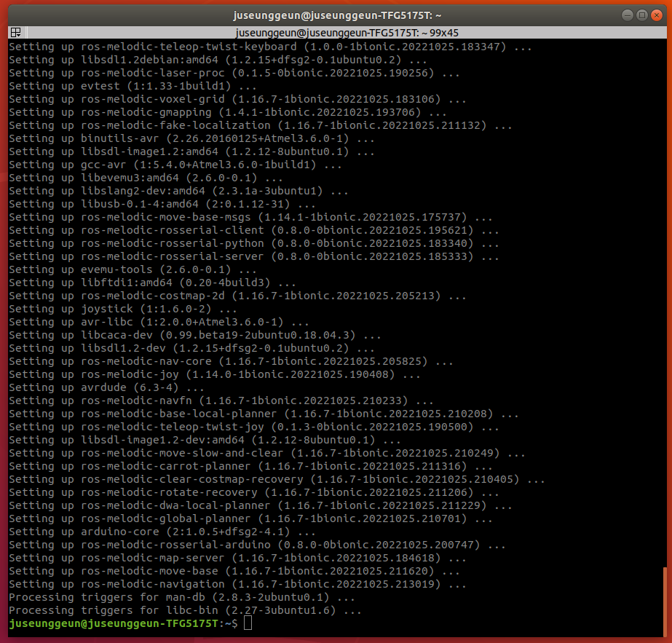Click the line 'Setting up libsdl-image1.2:amd64'
The image size is (672, 643).
coord(191,151)
